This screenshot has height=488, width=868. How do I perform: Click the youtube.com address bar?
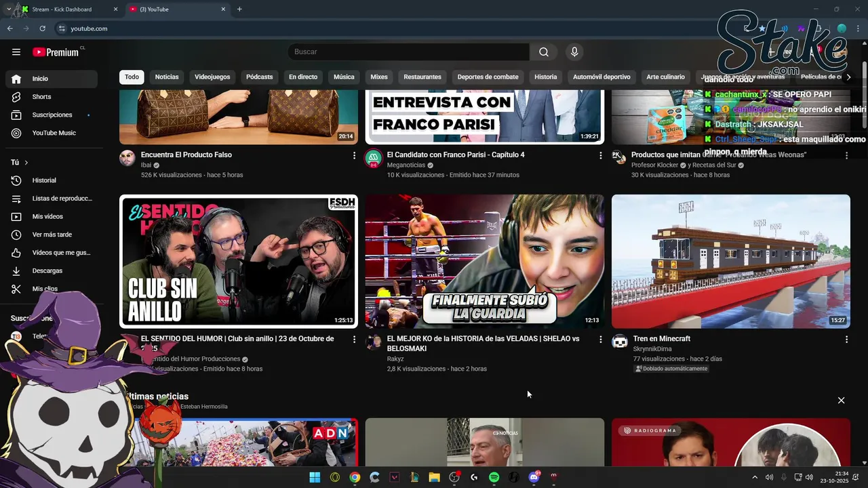[89, 28]
